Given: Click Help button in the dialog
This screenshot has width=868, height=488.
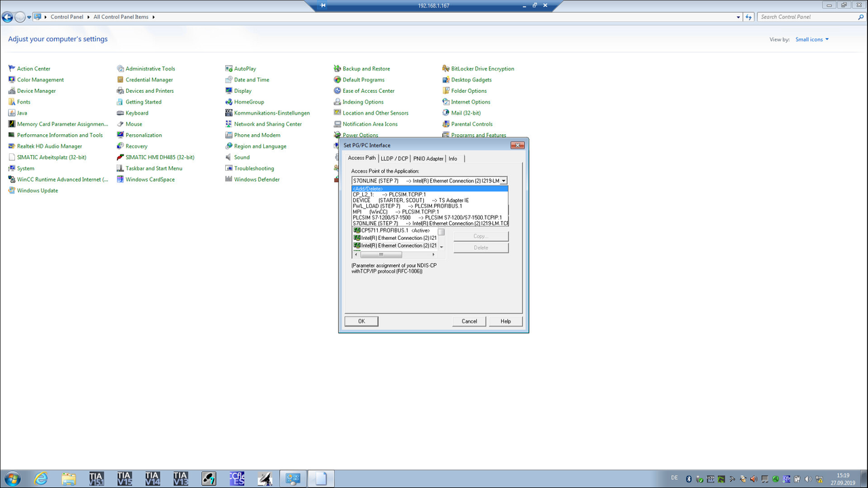Looking at the screenshot, I should 505,321.
